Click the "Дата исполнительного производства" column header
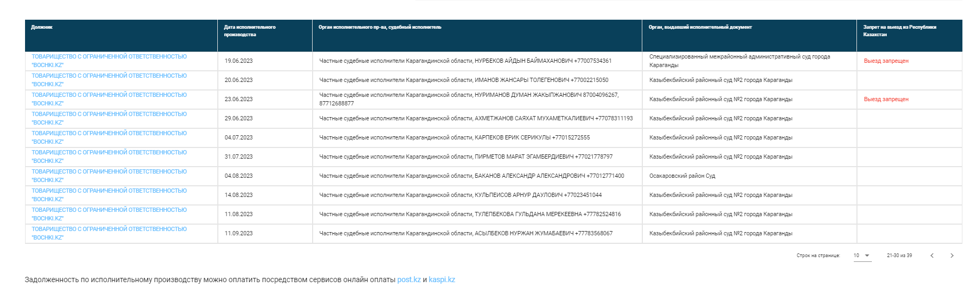 pyautogui.click(x=249, y=31)
